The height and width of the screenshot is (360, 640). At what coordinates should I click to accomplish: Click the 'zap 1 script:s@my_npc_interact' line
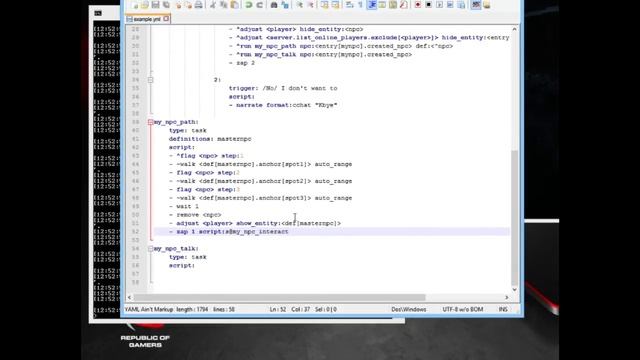[x=229, y=231]
